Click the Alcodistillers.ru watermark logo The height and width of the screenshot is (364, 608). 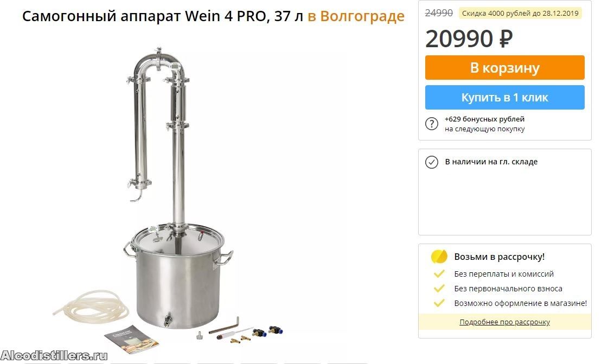(54, 355)
